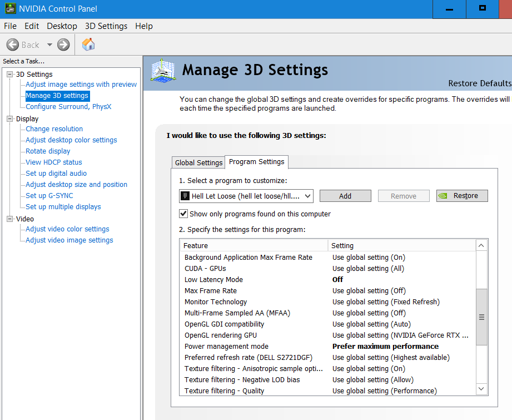
Task: Open the Back history dropdown arrow
Action: click(49, 45)
